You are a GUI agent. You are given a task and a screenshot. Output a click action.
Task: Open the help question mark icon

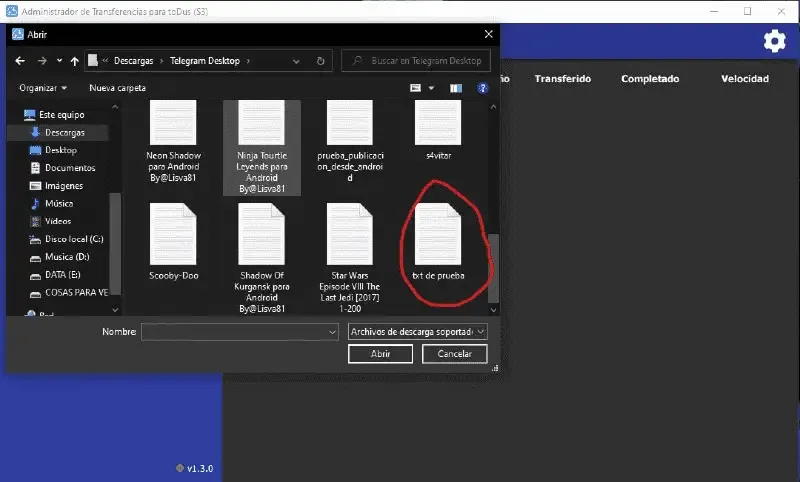point(482,88)
